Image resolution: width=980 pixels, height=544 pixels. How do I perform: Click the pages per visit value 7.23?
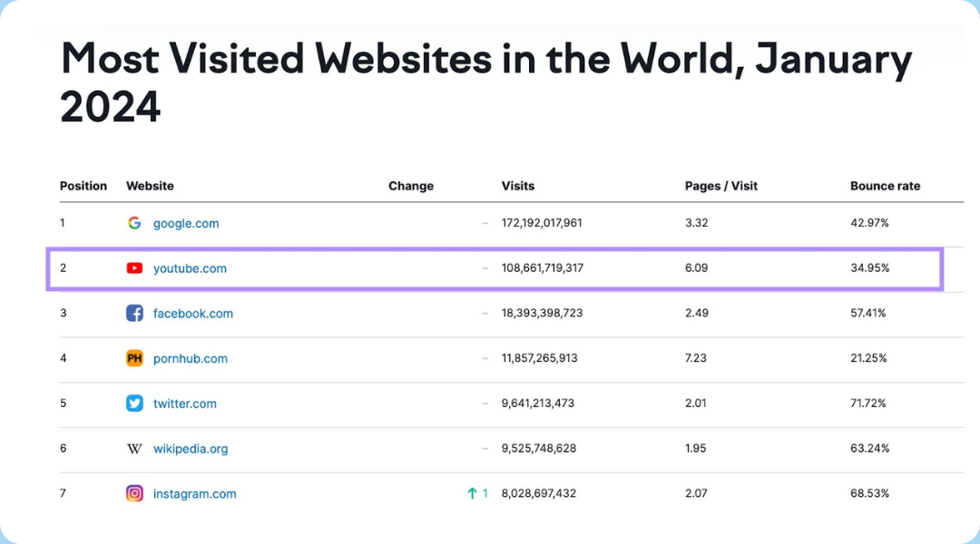[x=696, y=358]
